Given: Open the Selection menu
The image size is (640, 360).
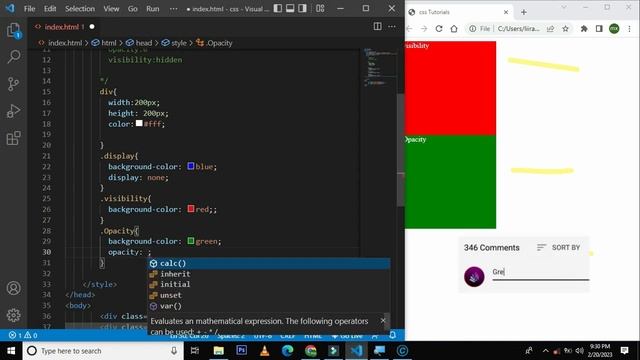Looking at the screenshot, I should 80,9.
